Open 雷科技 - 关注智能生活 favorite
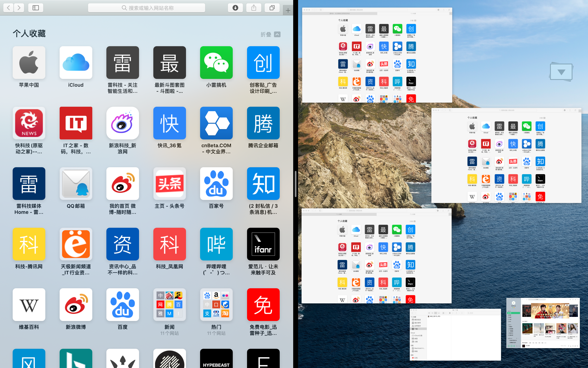This screenshot has width=588, height=368. 123,63
